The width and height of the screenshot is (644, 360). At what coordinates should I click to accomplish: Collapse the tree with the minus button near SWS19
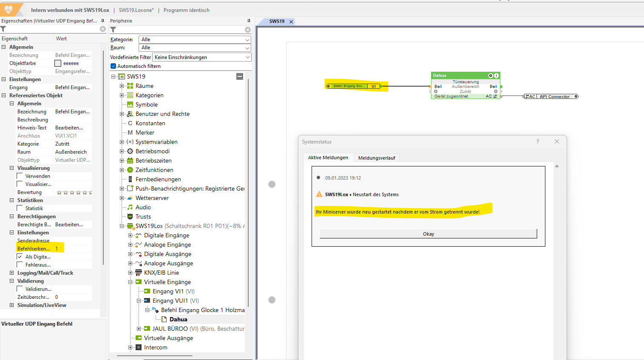coord(240,76)
